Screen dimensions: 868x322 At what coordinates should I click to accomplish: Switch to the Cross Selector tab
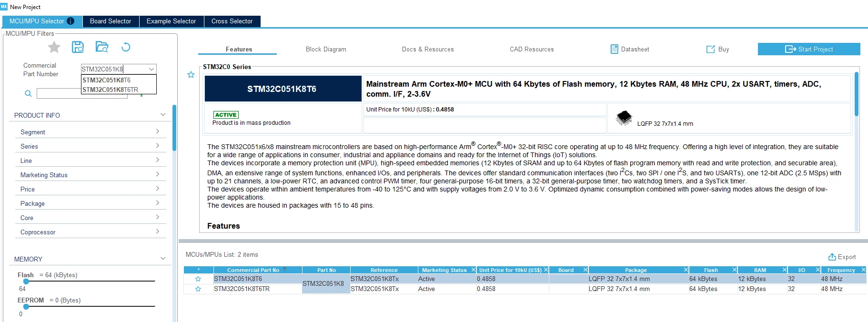click(232, 21)
